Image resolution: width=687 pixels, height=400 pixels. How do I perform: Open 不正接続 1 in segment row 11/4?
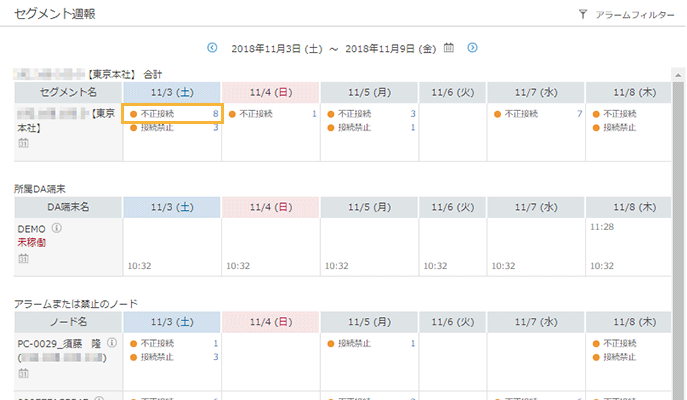(271, 114)
